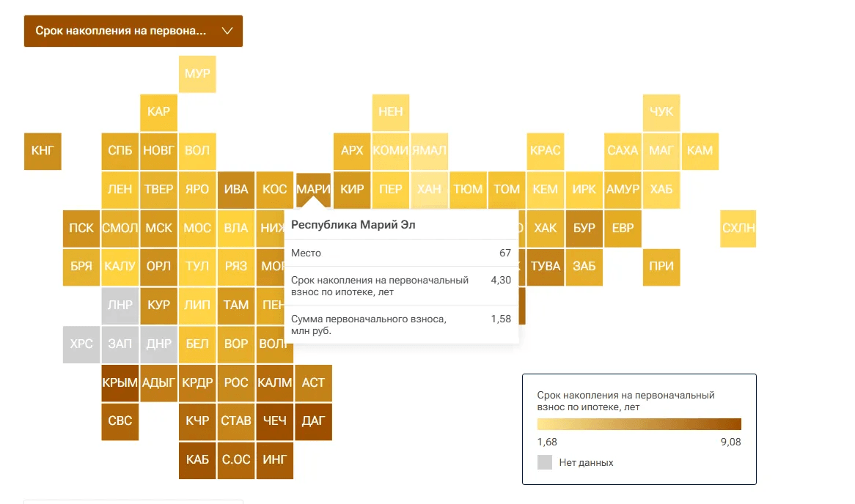
Task: Click the СПБ region tile
Action: (x=120, y=151)
